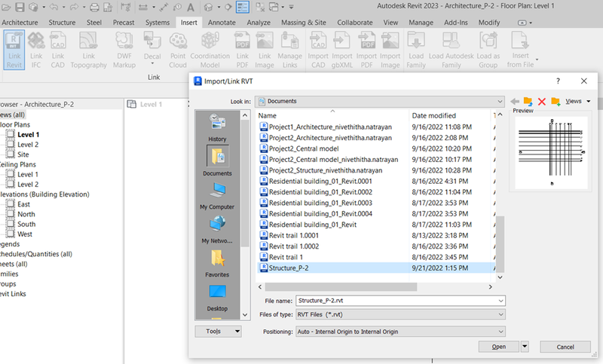Choose the Load as Group tool

488,50
